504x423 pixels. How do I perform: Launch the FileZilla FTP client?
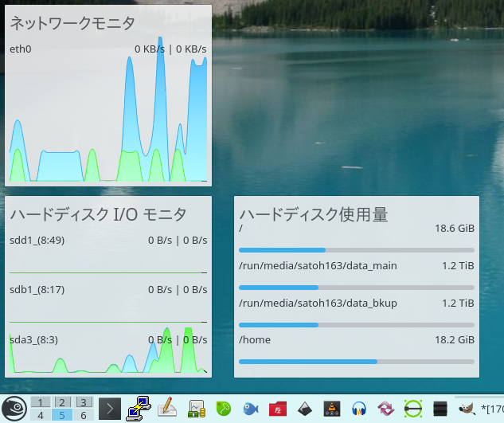(278, 409)
